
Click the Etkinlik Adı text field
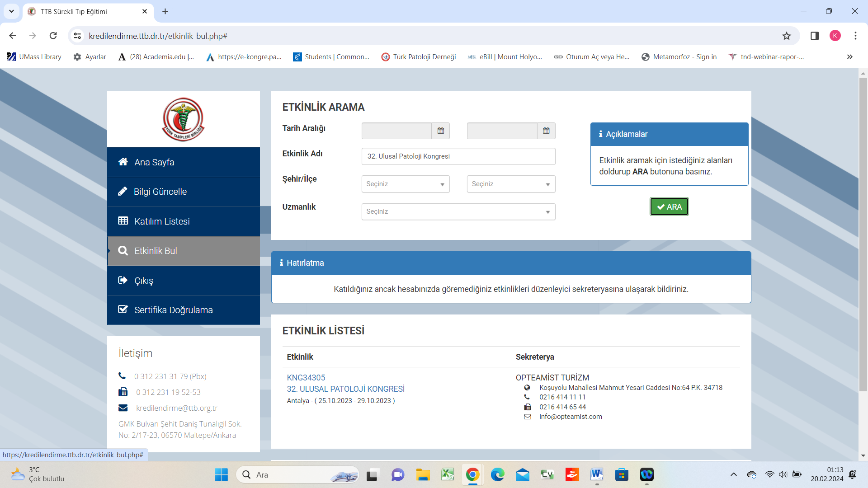pyautogui.click(x=458, y=156)
